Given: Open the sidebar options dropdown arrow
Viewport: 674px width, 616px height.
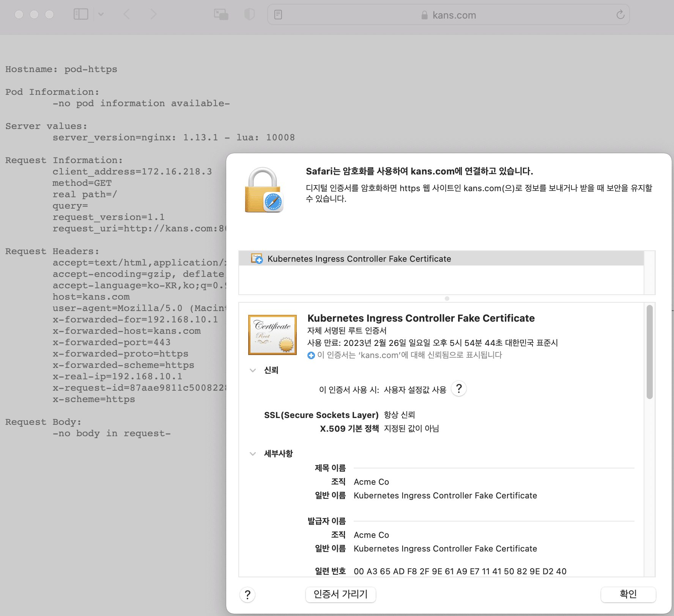Looking at the screenshot, I should 101,14.
